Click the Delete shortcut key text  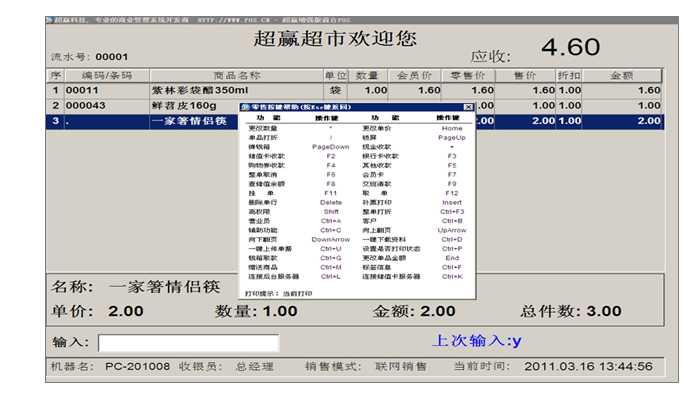pos(330,203)
